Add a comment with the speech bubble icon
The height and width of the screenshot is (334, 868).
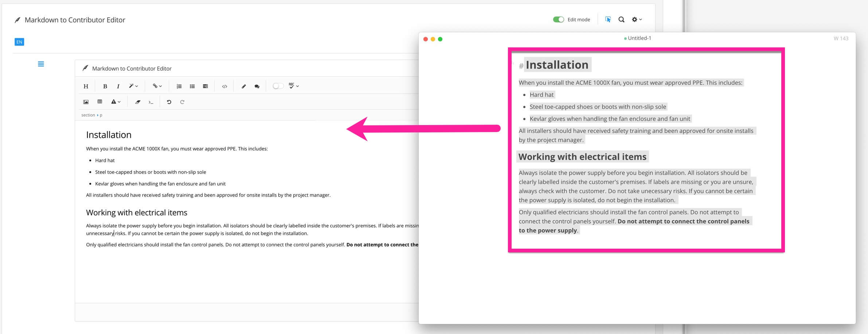(x=257, y=86)
